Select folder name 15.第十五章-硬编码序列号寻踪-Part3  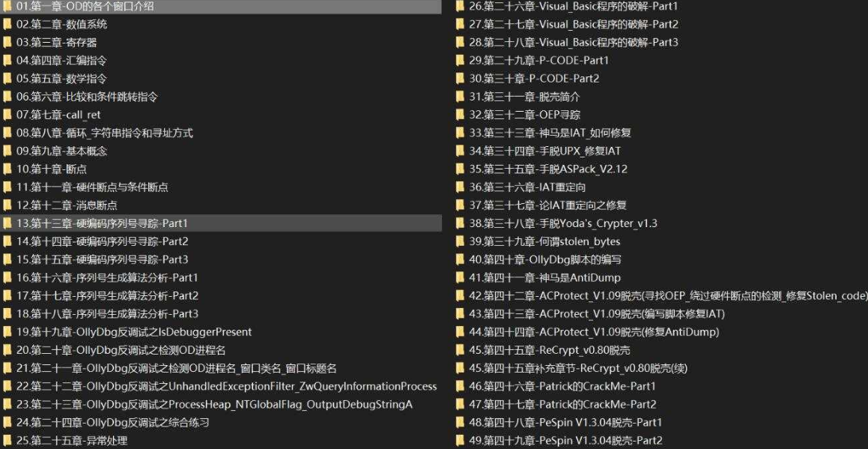click(x=103, y=260)
